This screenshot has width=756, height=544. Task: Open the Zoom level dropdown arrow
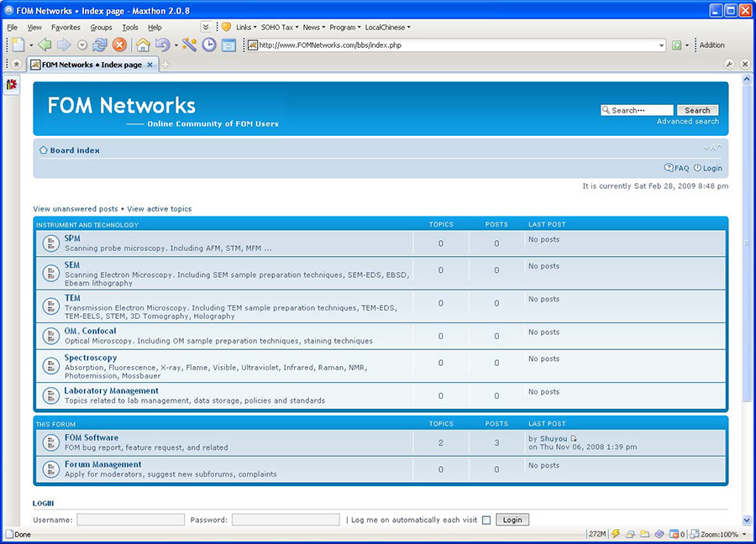click(x=744, y=534)
